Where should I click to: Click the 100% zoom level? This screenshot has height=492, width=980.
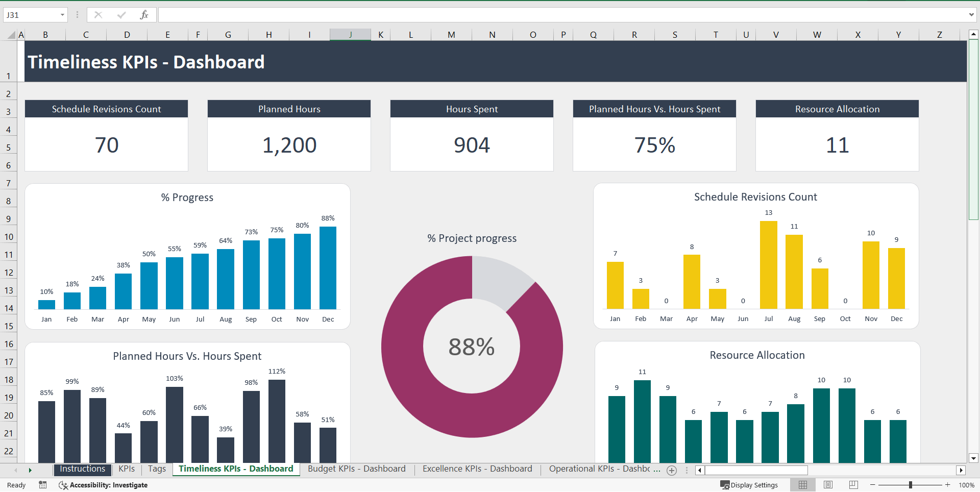(x=966, y=485)
